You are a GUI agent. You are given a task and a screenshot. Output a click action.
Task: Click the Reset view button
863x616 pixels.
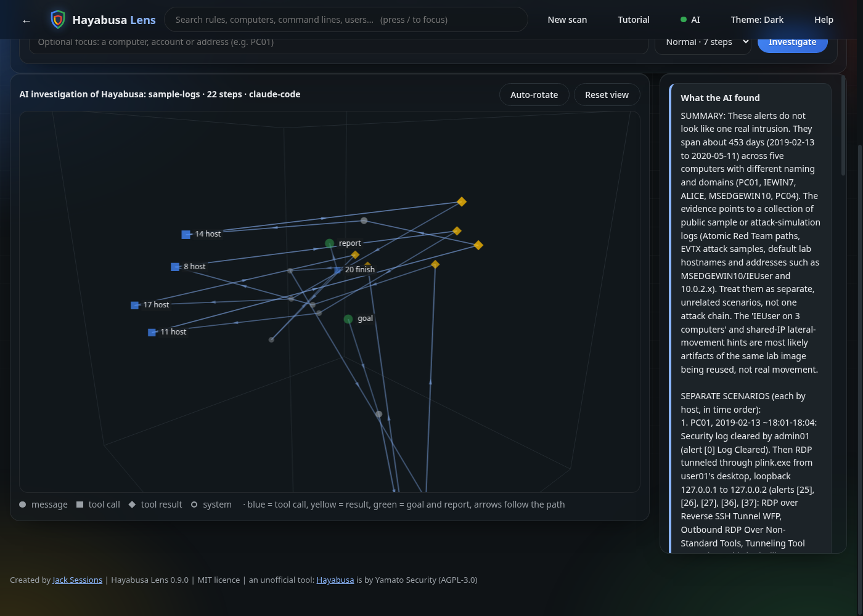pos(607,95)
